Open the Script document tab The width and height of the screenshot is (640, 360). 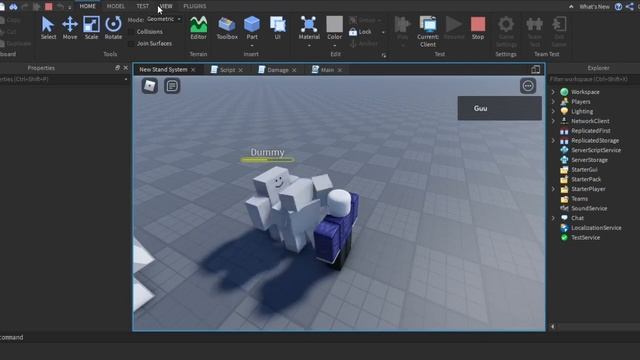(227, 70)
